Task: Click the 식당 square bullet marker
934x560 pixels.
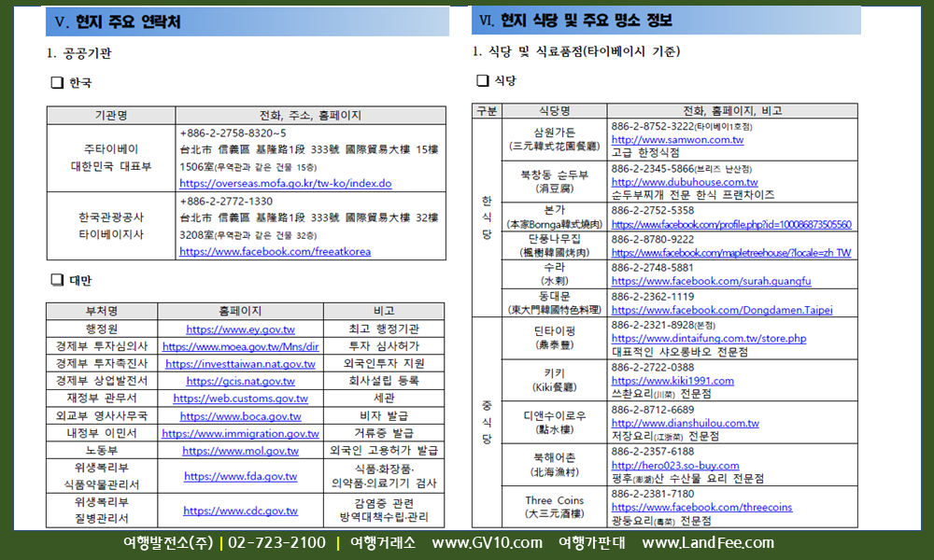Action: [x=483, y=80]
